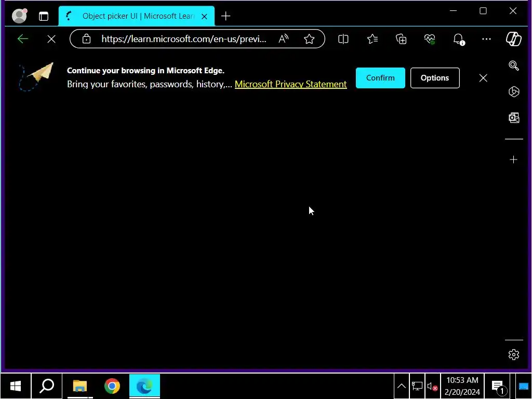Add this page to favorites star
532x399 pixels.
309,39
